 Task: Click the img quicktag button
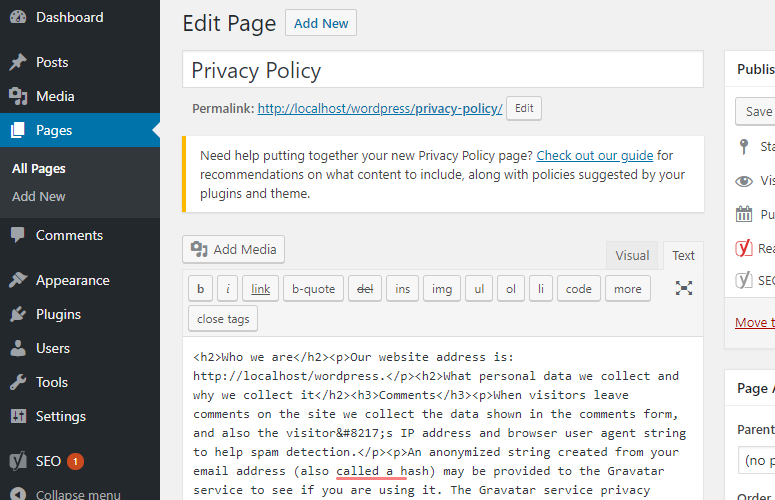pos(442,289)
